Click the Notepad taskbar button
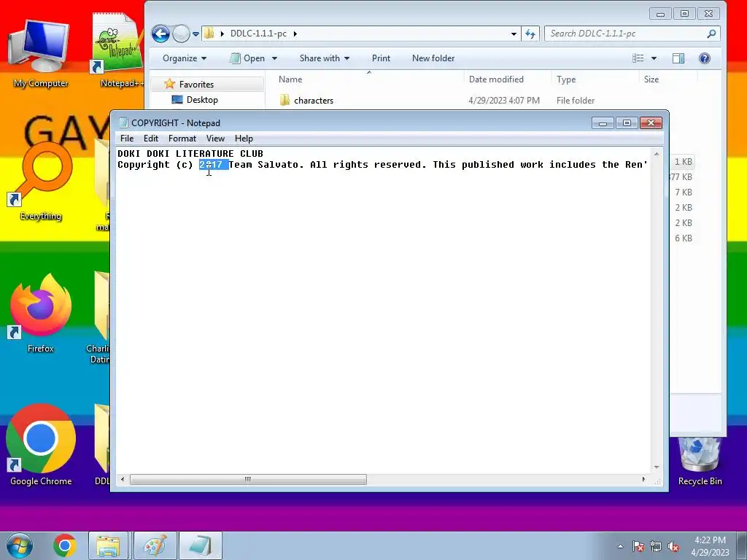Image resolution: width=747 pixels, height=560 pixels. click(x=201, y=545)
